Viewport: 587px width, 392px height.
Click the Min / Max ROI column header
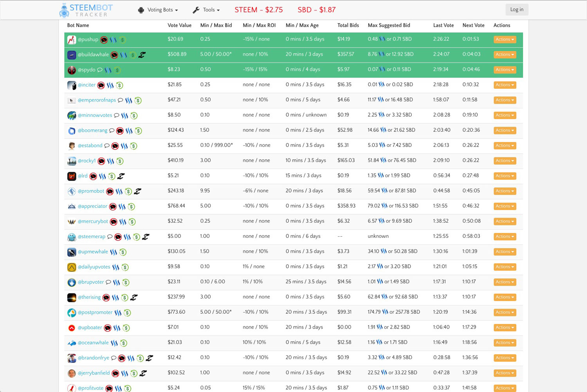pos(259,25)
